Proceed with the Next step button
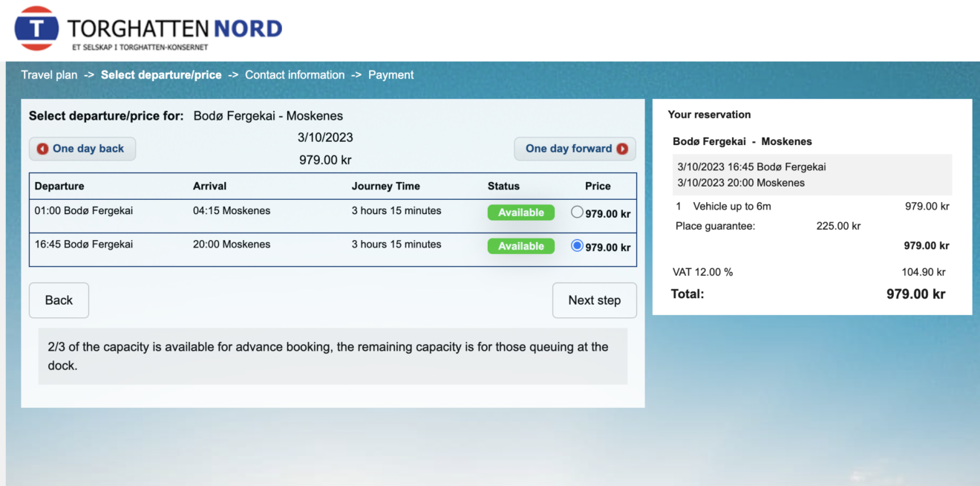This screenshot has width=980, height=486. tap(594, 300)
